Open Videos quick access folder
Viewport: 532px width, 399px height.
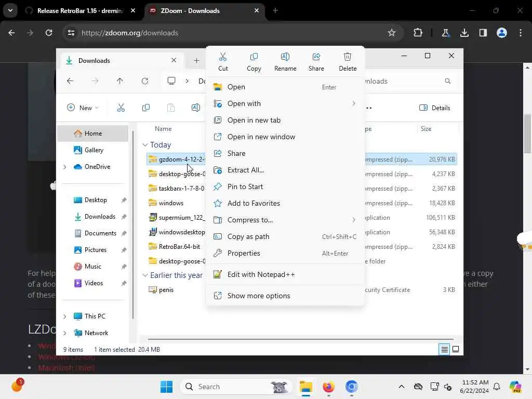coord(93,283)
